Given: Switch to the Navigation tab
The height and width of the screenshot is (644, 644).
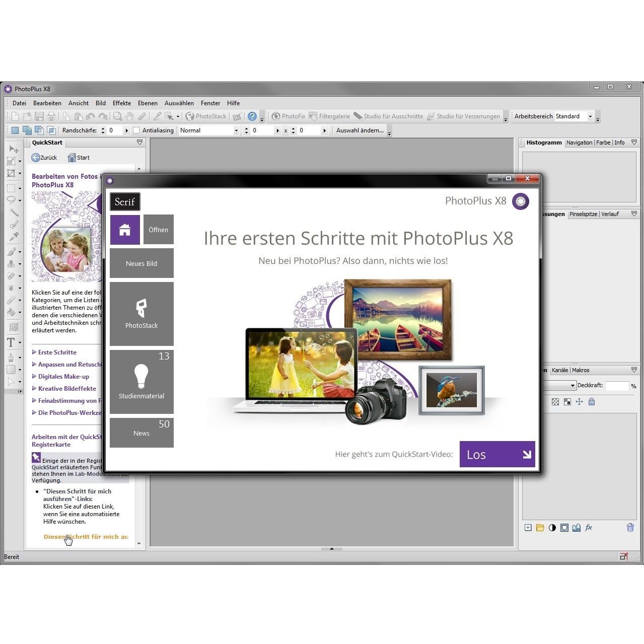Looking at the screenshot, I should click(x=579, y=142).
